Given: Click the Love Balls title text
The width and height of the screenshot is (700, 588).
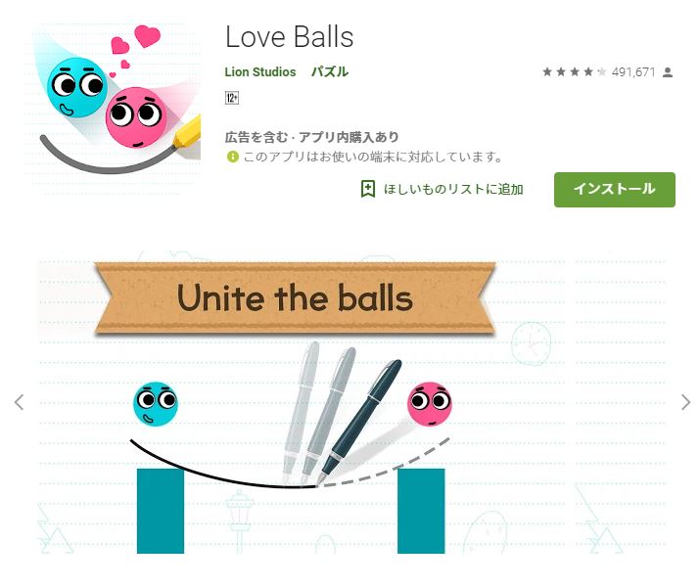Looking at the screenshot, I should [289, 36].
